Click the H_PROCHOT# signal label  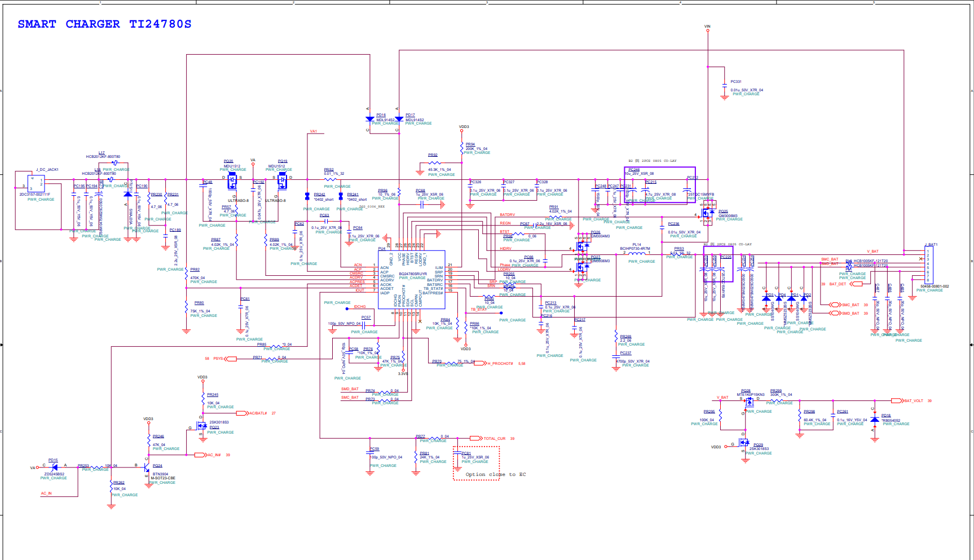501,364
